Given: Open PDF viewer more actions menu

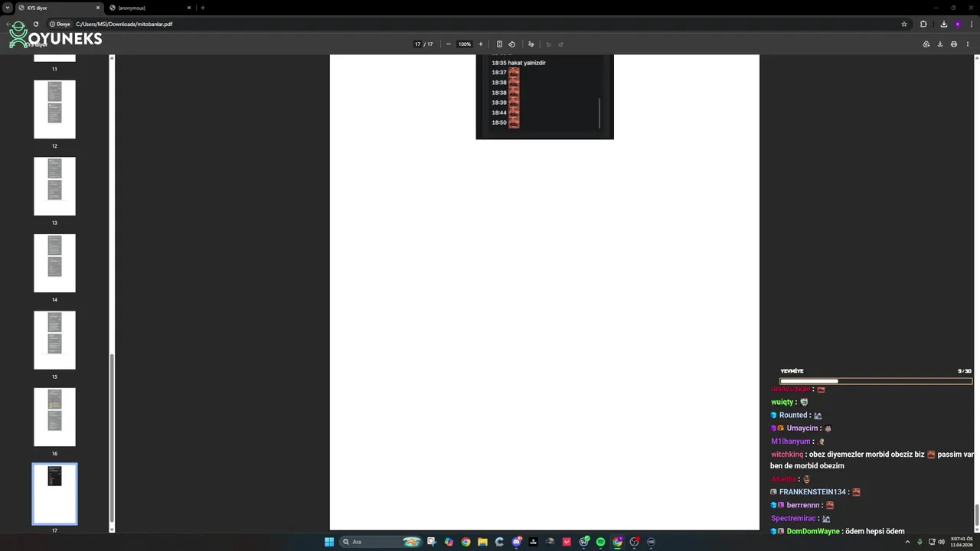Looking at the screenshot, I should click(968, 44).
